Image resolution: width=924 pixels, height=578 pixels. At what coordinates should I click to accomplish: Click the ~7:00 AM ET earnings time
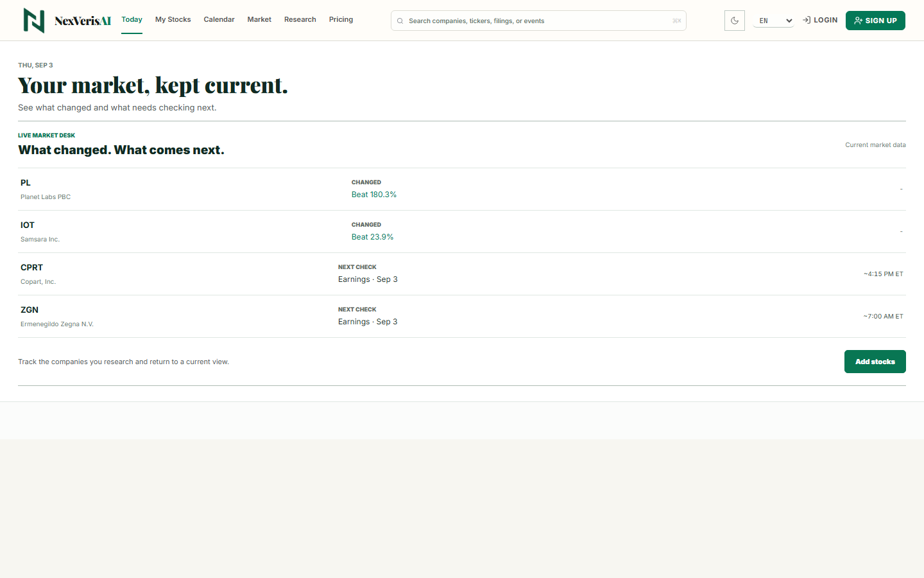[883, 317]
